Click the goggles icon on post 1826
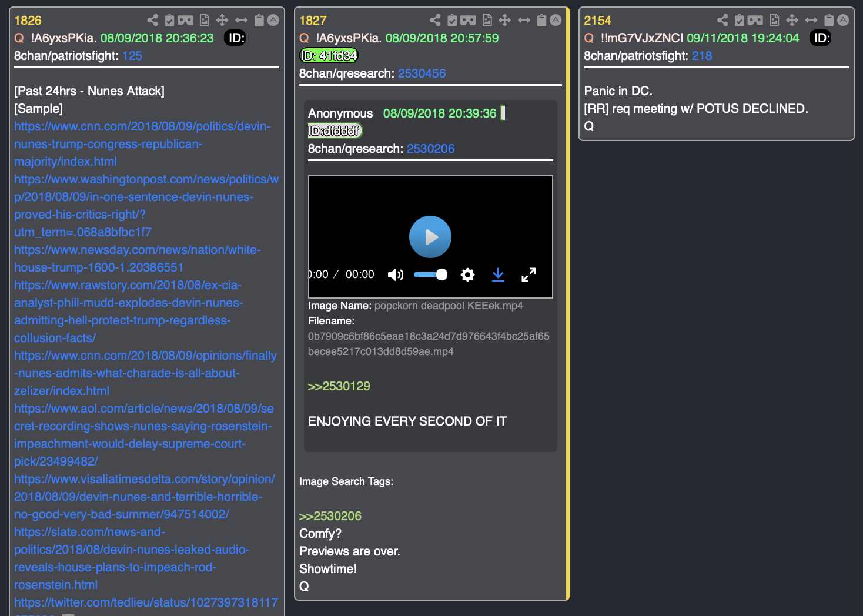 coord(185,21)
